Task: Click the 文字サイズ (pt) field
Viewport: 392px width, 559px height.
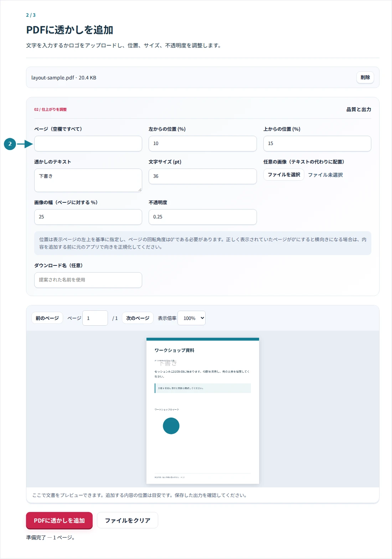Action: 202,176
